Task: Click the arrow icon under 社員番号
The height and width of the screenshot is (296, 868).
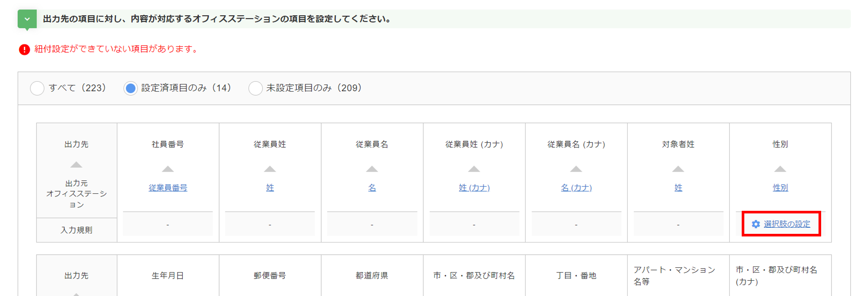Action: point(168,169)
